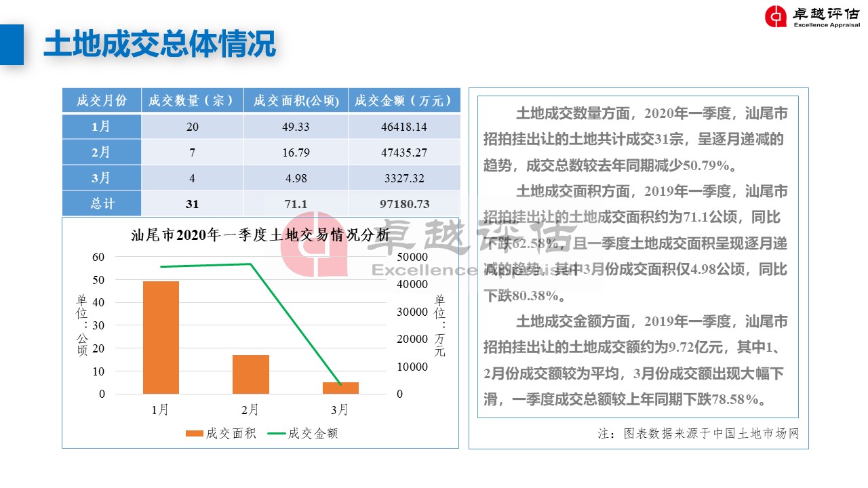Click the 成交面积(公顷) column header
Image resolution: width=868 pixels, height=488 pixels.
[x=296, y=100]
